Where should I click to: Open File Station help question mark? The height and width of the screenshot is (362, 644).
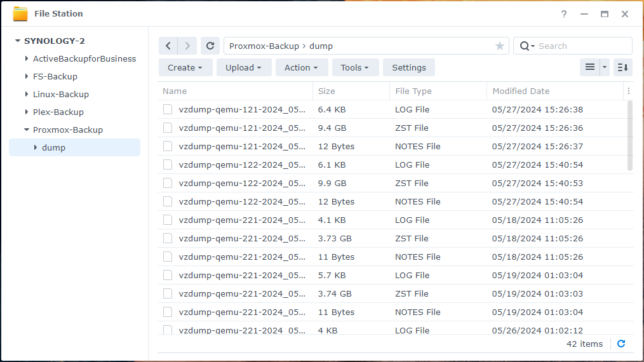[564, 14]
